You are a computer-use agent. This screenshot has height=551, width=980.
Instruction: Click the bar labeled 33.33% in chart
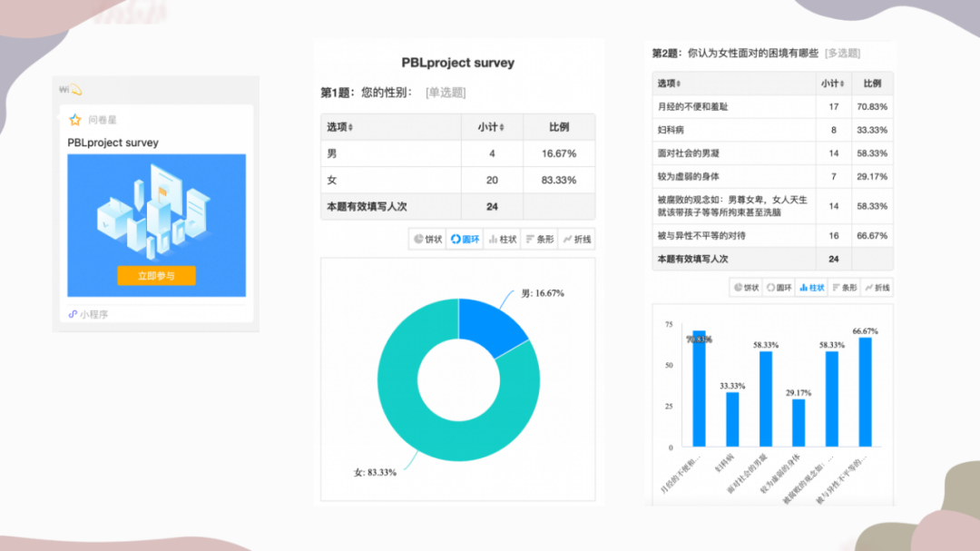pos(732,419)
